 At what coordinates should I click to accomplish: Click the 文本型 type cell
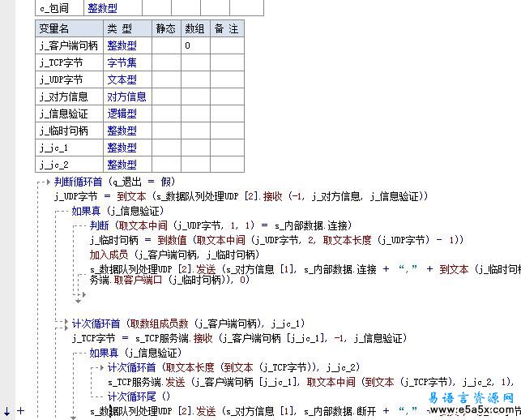point(127,79)
